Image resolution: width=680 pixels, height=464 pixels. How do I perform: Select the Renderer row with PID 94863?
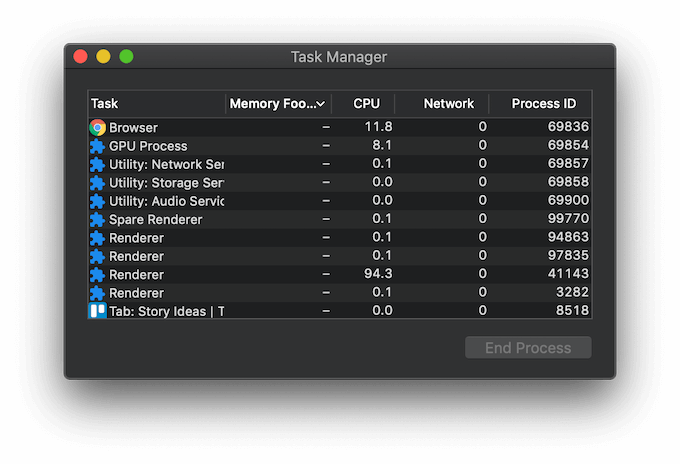pos(340,238)
